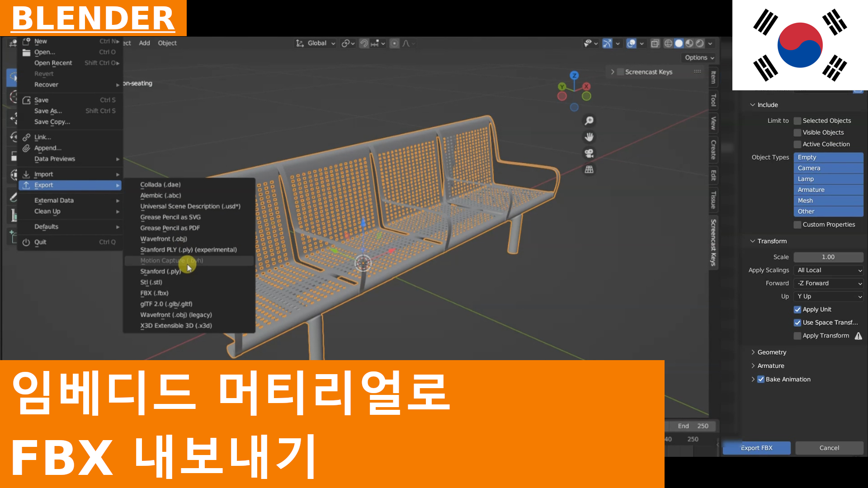868x488 pixels.
Task: Switch perspective/orthographic grid icon
Action: 589,169
